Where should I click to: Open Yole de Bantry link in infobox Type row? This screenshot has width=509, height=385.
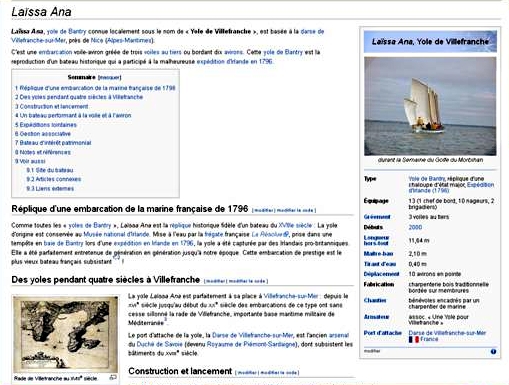tap(426, 179)
